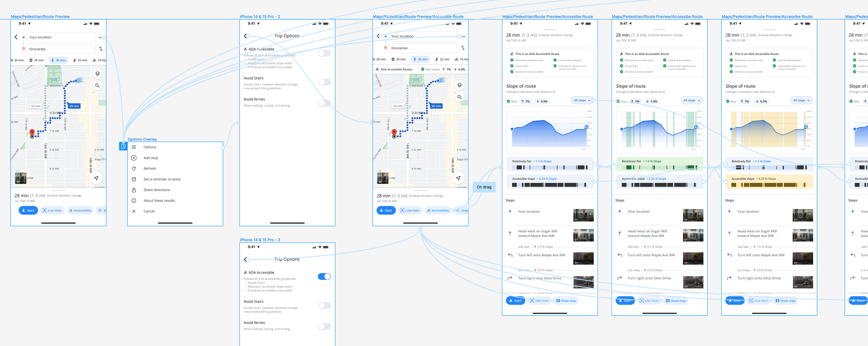Click reminder alarm icon in Options Overlay

point(134,179)
